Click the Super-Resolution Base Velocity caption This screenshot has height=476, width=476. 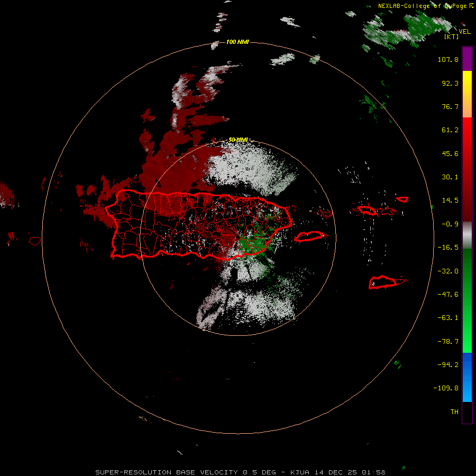(241, 472)
